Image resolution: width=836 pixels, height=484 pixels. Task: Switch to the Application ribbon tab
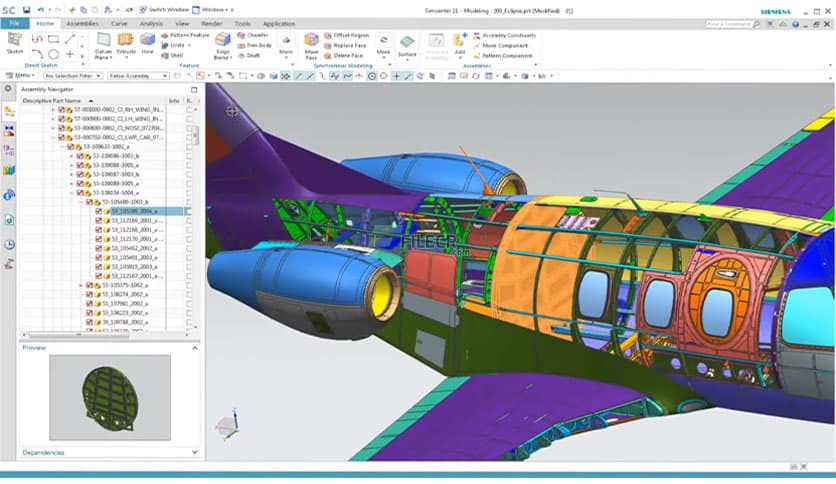pyautogui.click(x=278, y=23)
